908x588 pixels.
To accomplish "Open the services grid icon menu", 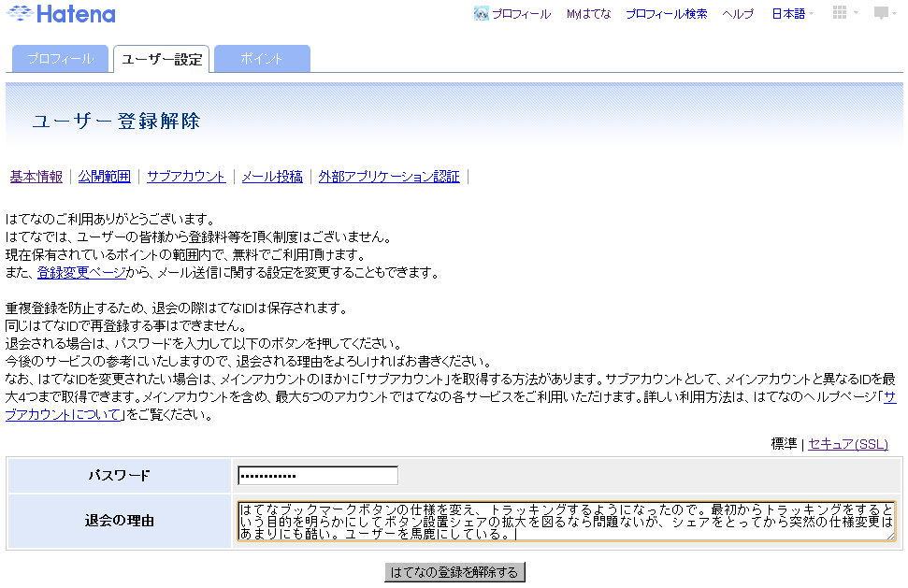I will (839, 13).
